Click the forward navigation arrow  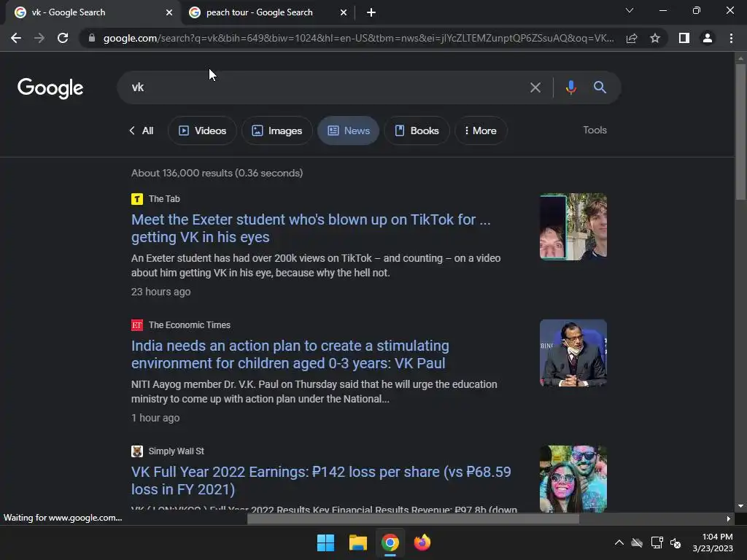click(39, 38)
